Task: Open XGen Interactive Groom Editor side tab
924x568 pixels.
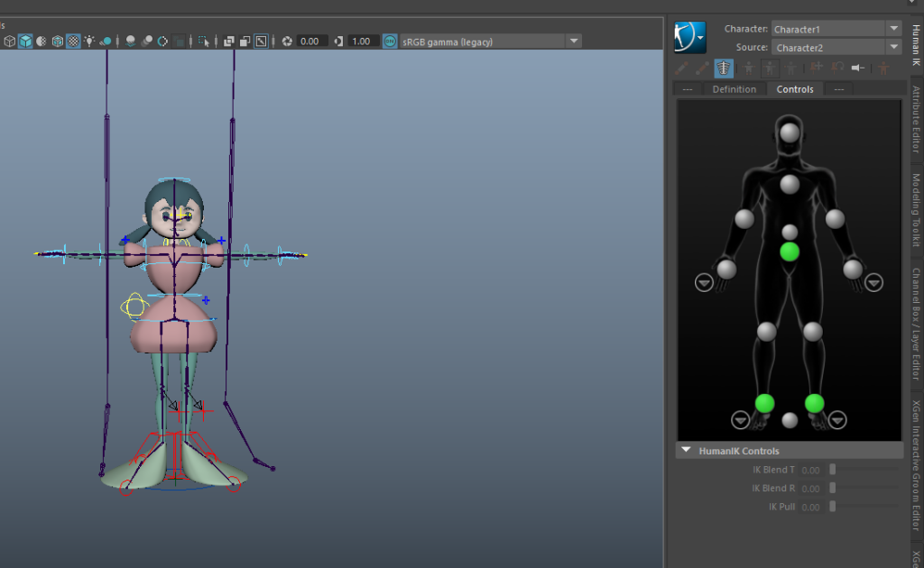Action: point(917,465)
